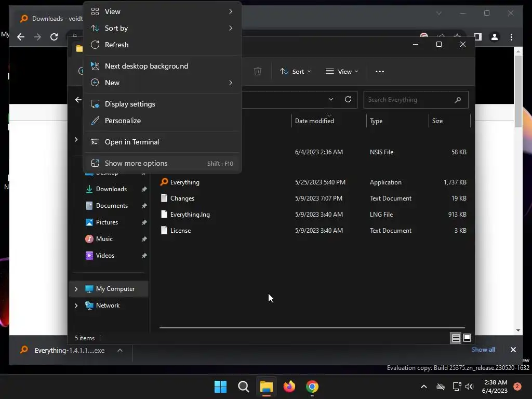Open the Sort by submenu
This screenshot has height=399, width=532.
[x=162, y=28]
